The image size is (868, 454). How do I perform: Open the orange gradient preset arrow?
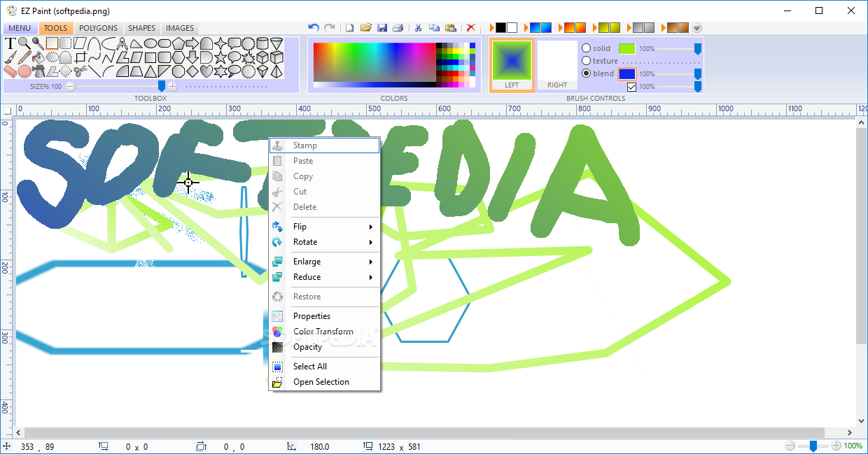click(x=560, y=28)
